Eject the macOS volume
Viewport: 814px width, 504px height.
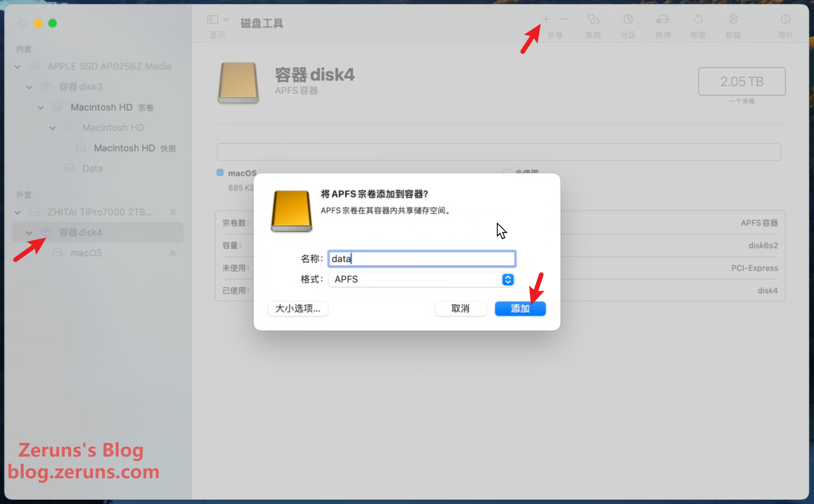[173, 253]
